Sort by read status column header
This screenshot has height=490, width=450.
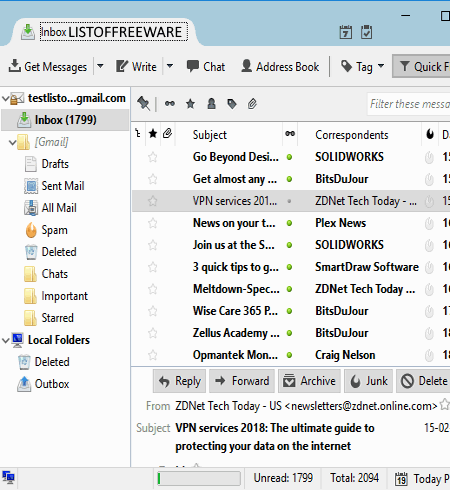(x=290, y=134)
